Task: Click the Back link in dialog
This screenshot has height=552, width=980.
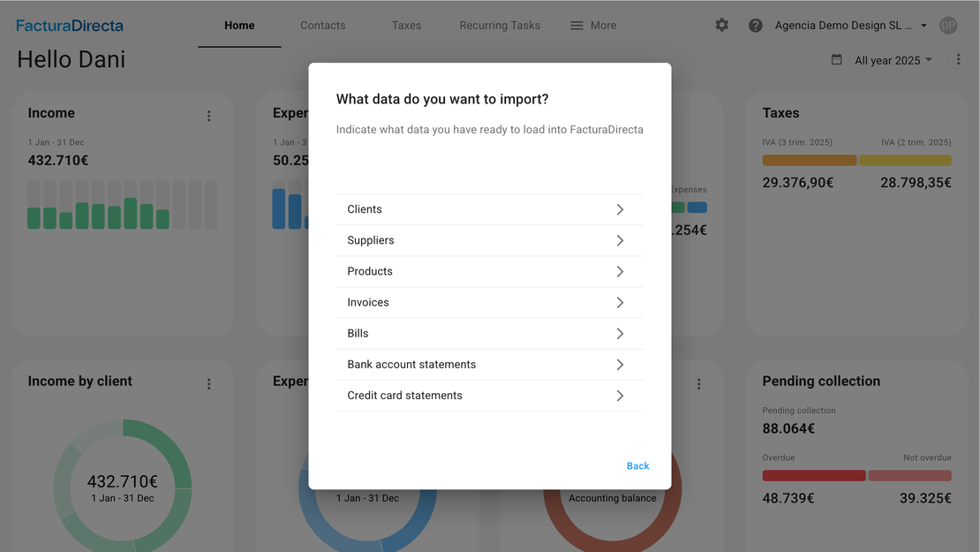Action: tap(637, 465)
